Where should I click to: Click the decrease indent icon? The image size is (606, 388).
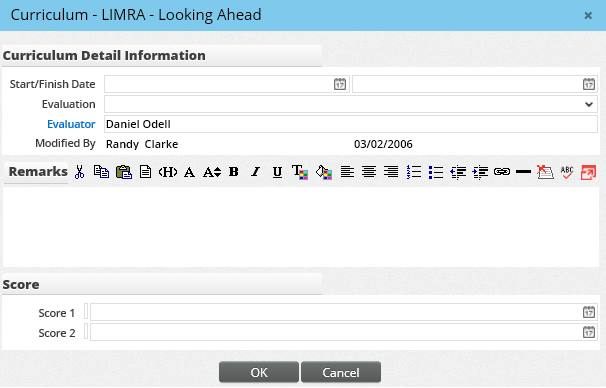pyautogui.click(x=458, y=172)
